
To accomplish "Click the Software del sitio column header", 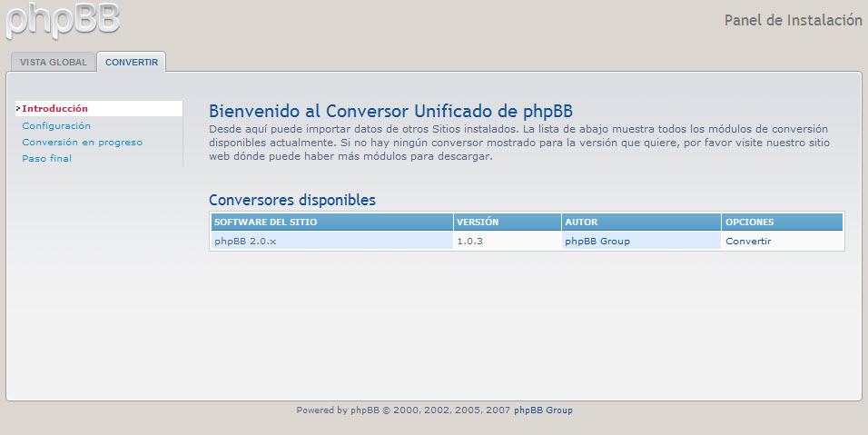I will pos(265,222).
